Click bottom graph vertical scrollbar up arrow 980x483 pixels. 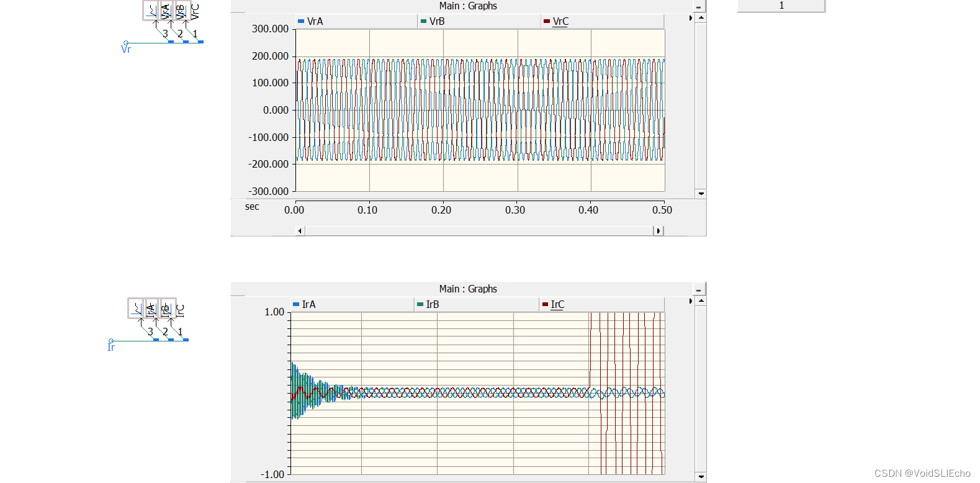[701, 301]
